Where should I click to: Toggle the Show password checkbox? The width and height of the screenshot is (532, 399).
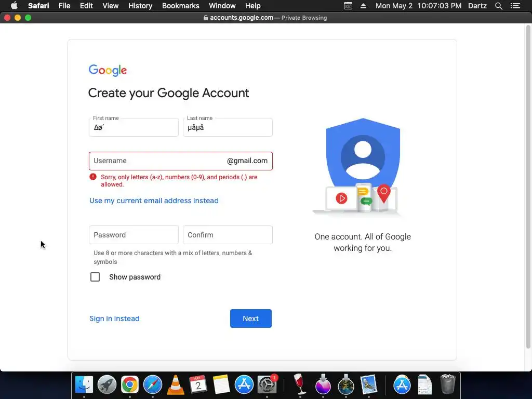coord(95,277)
